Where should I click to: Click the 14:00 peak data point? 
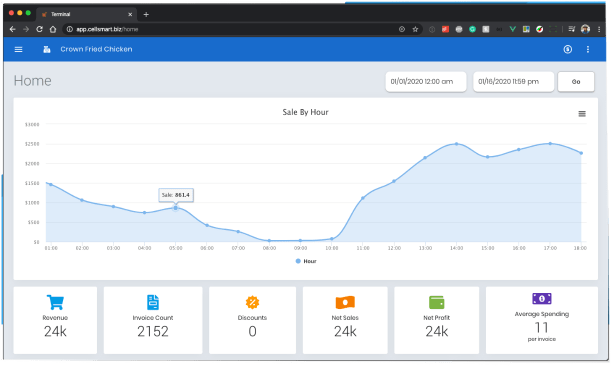coord(457,144)
